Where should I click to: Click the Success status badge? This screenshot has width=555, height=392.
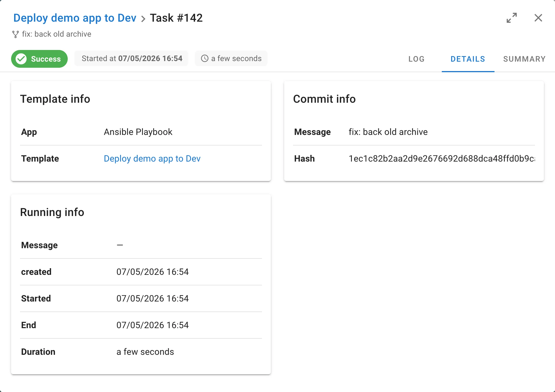[39, 59]
